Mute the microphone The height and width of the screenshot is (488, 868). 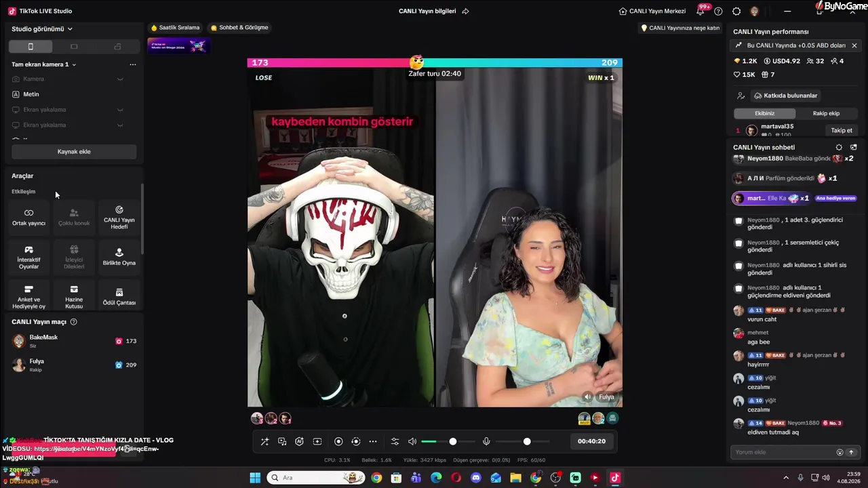(x=486, y=441)
